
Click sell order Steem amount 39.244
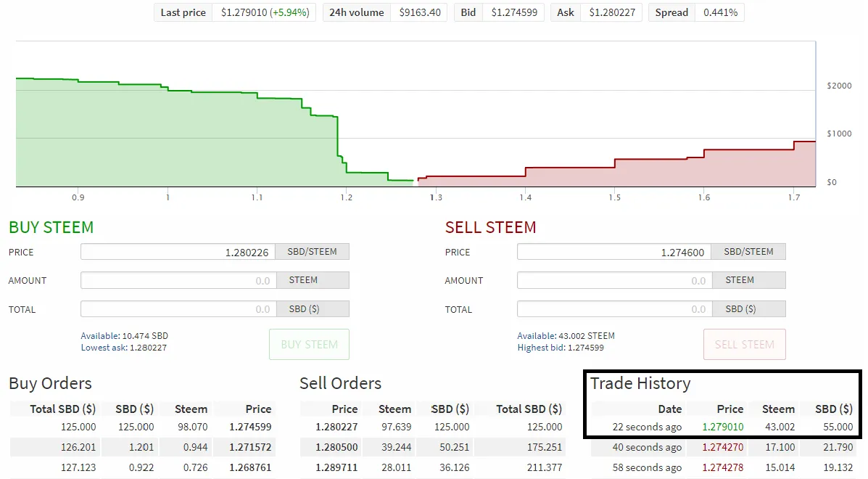pyautogui.click(x=396, y=447)
